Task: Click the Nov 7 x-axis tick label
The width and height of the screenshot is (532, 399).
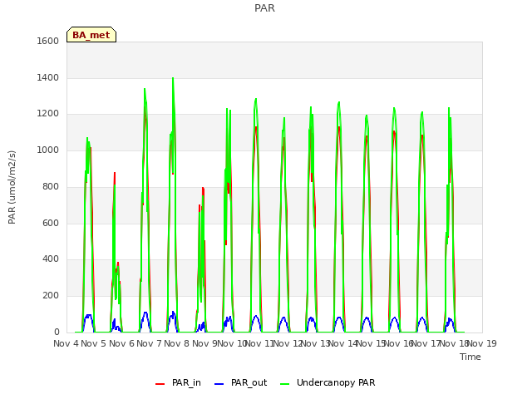Action: [149, 343]
